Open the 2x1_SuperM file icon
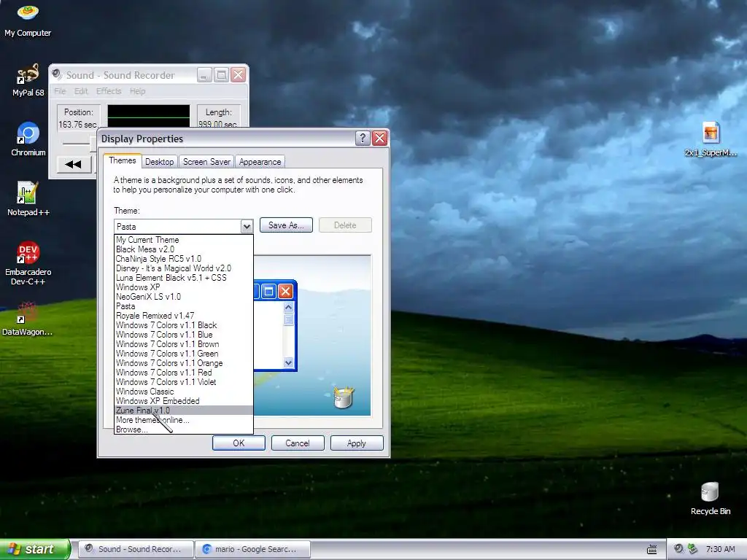 (x=711, y=139)
